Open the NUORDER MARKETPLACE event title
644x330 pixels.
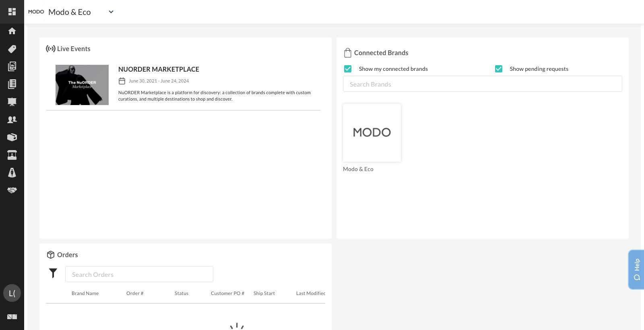(159, 69)
